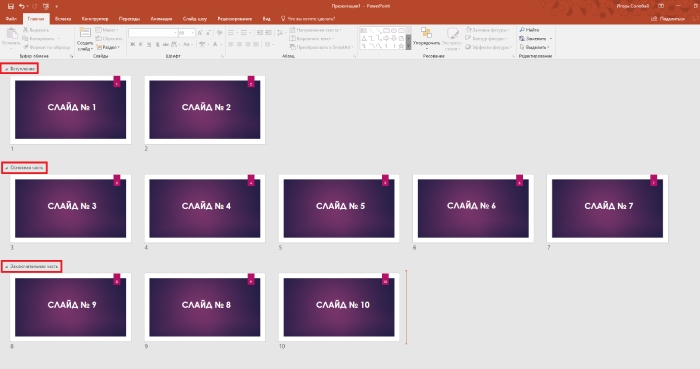Viewport: 700px width, 369px height.
Task: Click the Упорядочить (Arrange) button
Action: 426,38
